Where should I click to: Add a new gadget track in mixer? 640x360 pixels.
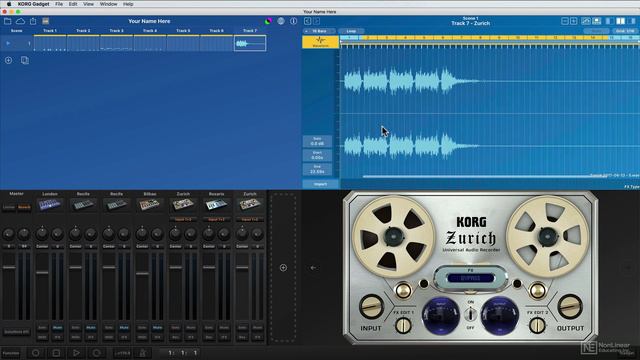[x=283, y=268]
